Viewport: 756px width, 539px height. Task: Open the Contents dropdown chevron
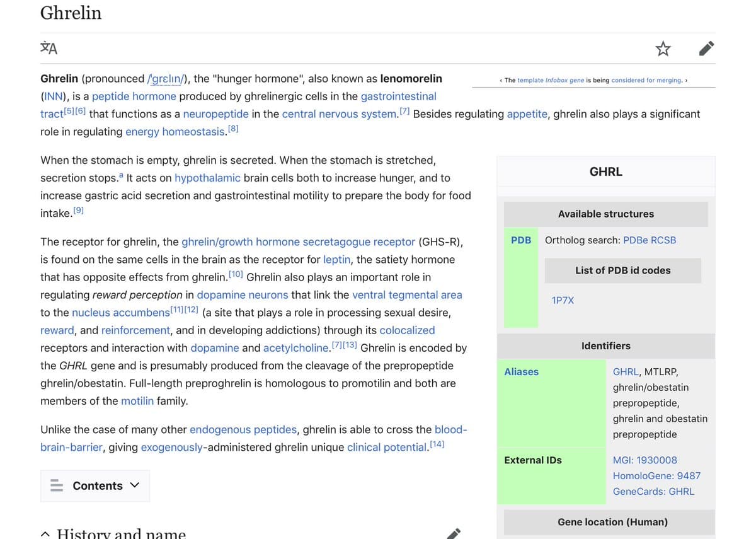[x=134, y=485]
